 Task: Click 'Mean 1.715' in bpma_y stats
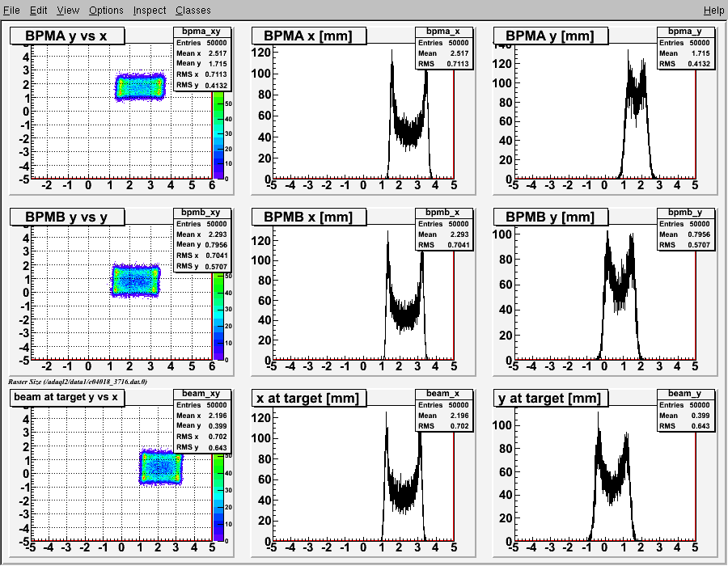686,53
